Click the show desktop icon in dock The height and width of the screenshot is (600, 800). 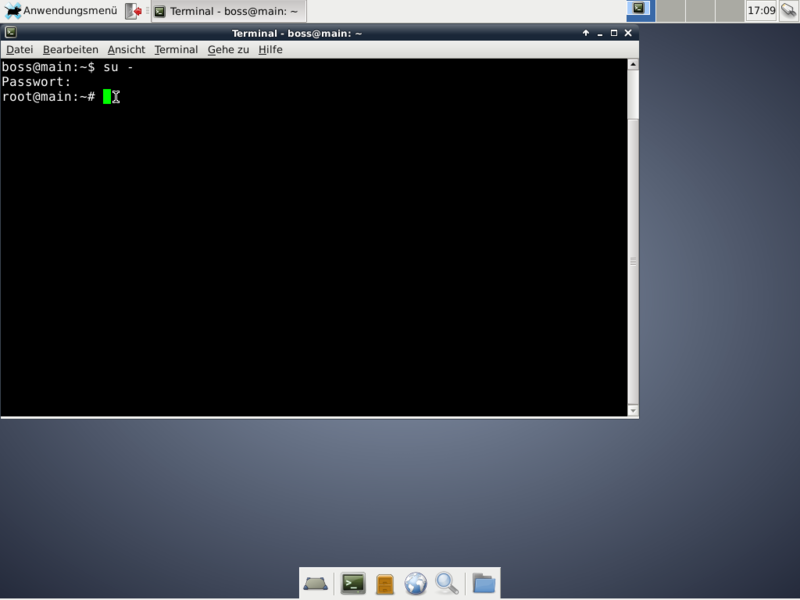[316, 583]
